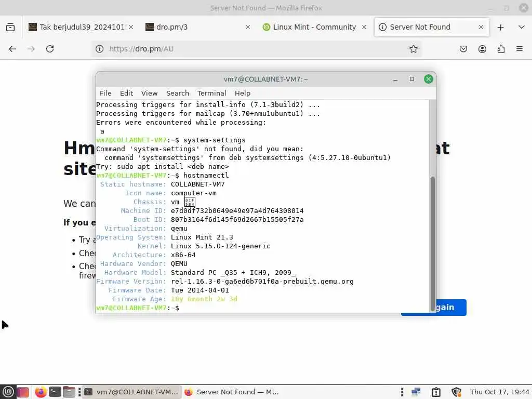This screenshot has width=532, height=399.
Task: Click static hostname value COLLABNET-VM7
Action: click(x=198, y=184)
